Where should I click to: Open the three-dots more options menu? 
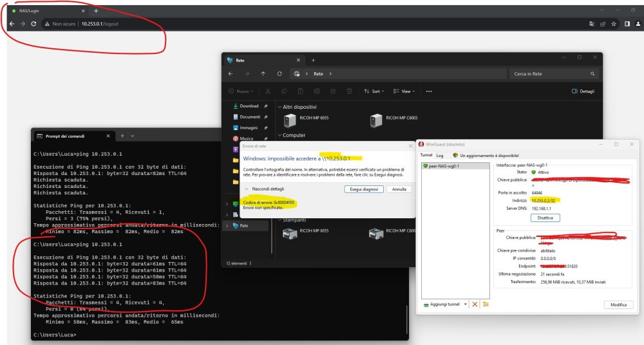coord(429,91)
